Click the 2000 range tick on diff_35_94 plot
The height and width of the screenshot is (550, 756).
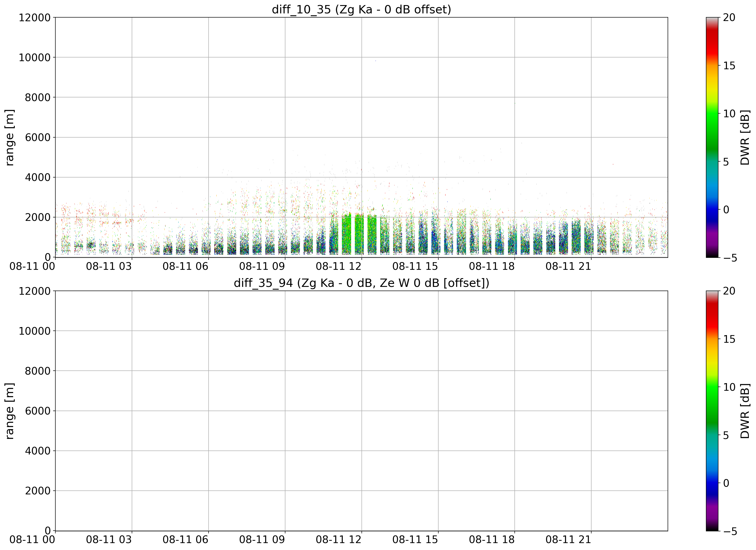click(38, 491)
